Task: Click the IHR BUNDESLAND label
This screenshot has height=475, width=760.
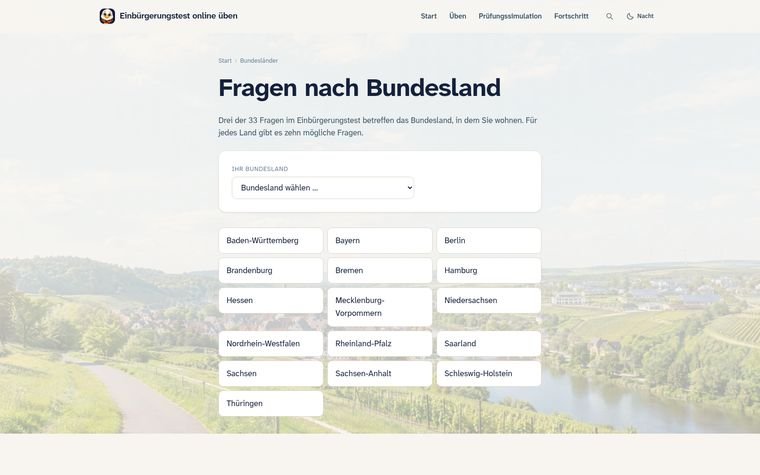Action: tap(260, 169)
